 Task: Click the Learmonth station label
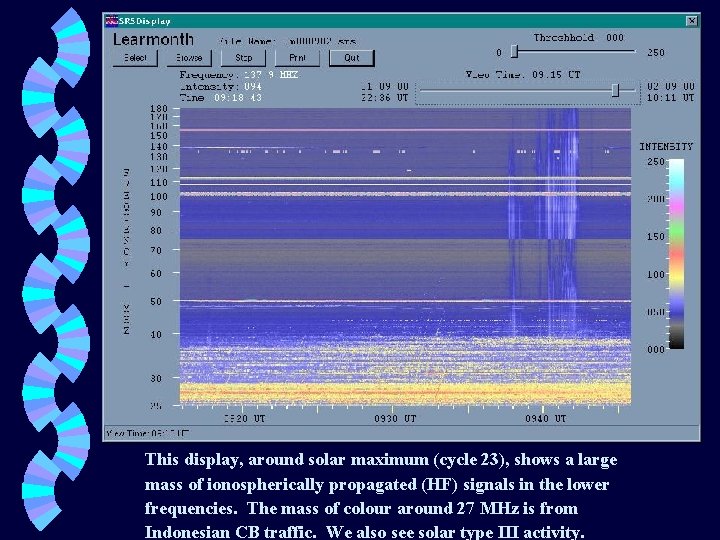click(x=153, y=39)
